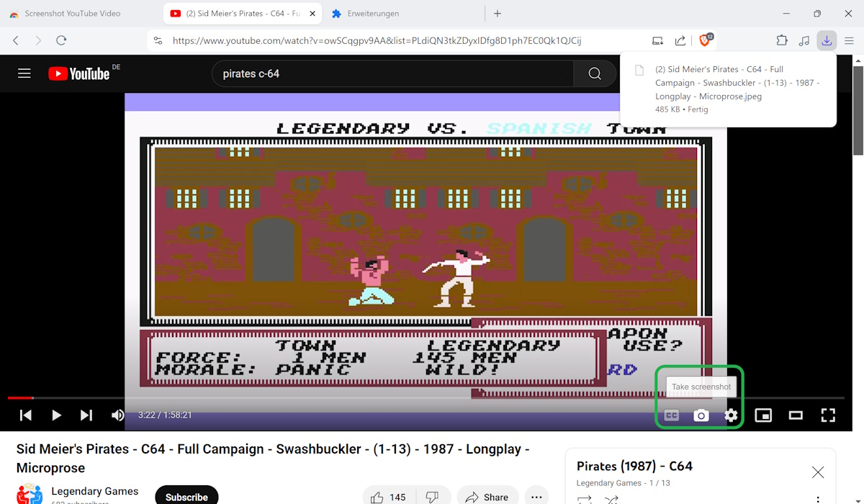Open the playlist's three-dot options menu
This screenshot has width=864, height=504.
(x=818, y=499)
